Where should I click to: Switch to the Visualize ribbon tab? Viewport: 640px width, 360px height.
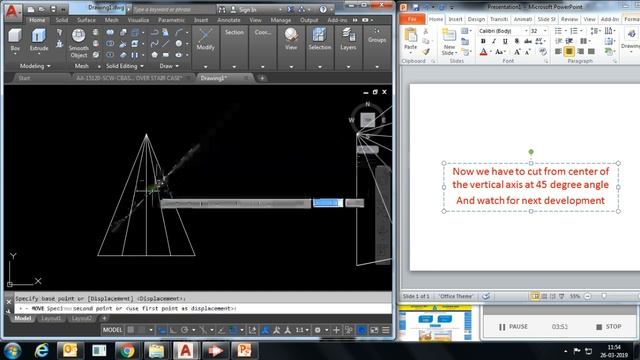[138, 20]
